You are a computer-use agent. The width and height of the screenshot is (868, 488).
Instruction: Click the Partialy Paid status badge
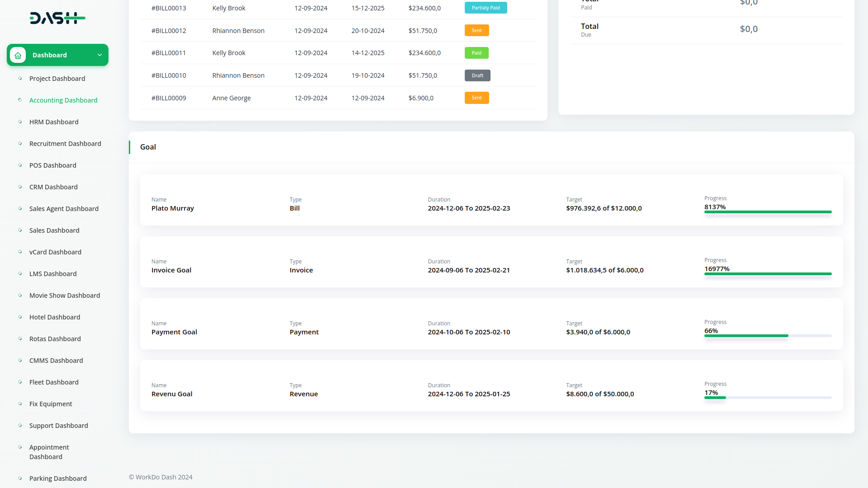[x=486, y=8]
